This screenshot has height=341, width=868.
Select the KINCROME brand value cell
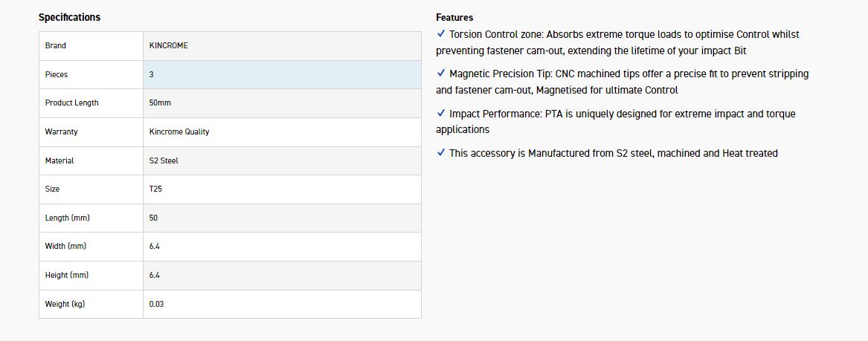point(169,45)
